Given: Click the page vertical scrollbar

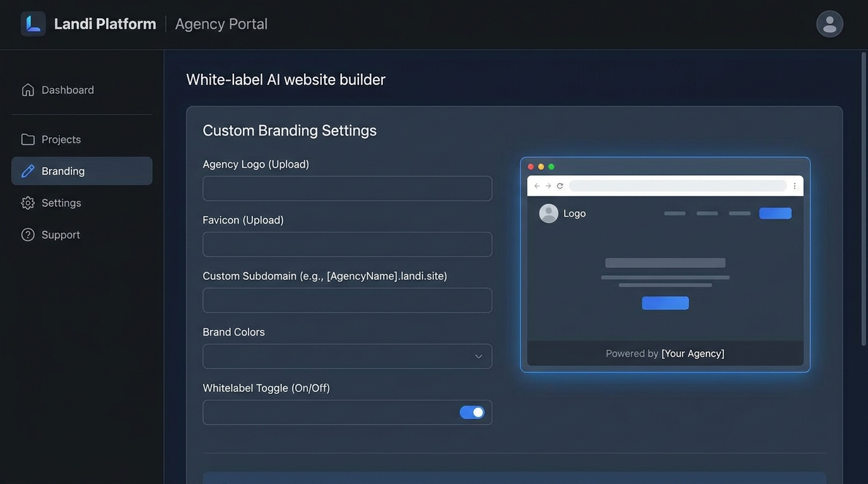Looking at the screenshot, I should pos(864,199).
